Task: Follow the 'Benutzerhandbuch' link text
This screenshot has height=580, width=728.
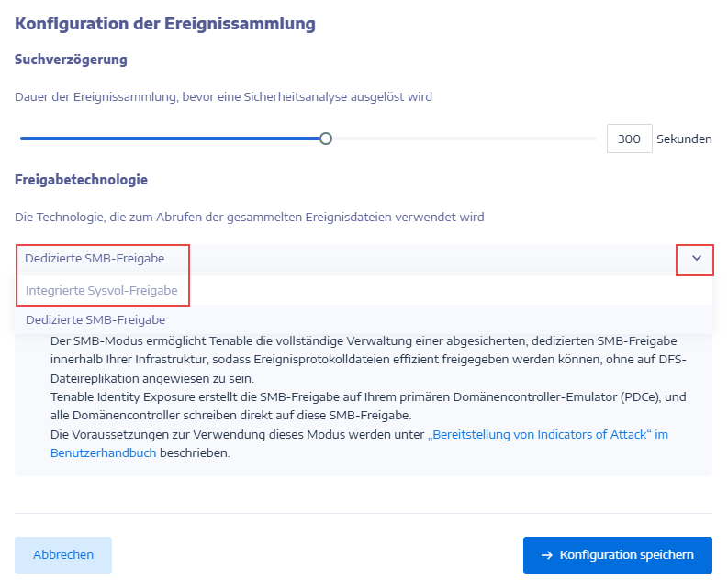Action: tap(103, 452)
